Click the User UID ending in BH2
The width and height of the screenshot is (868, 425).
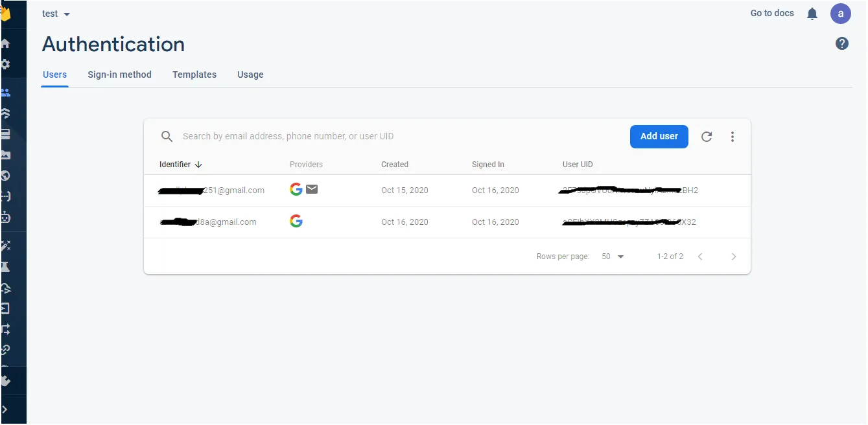(630, 190)
